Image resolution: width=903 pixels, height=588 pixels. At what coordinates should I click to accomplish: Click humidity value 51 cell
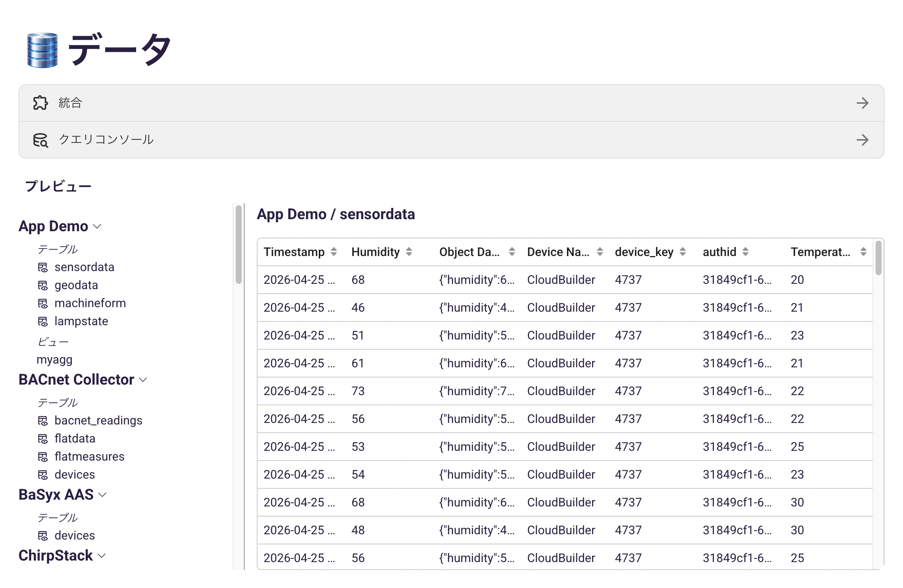coord(358,336)
